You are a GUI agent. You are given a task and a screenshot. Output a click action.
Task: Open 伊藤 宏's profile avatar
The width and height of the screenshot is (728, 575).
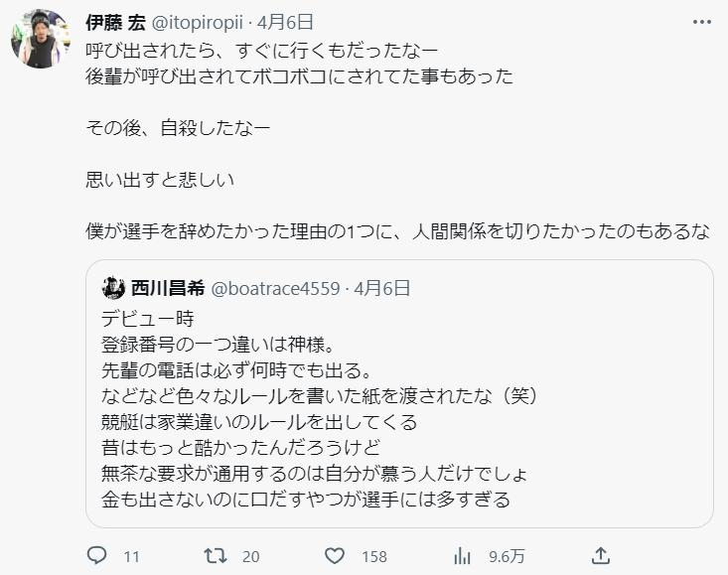(41, 40)
